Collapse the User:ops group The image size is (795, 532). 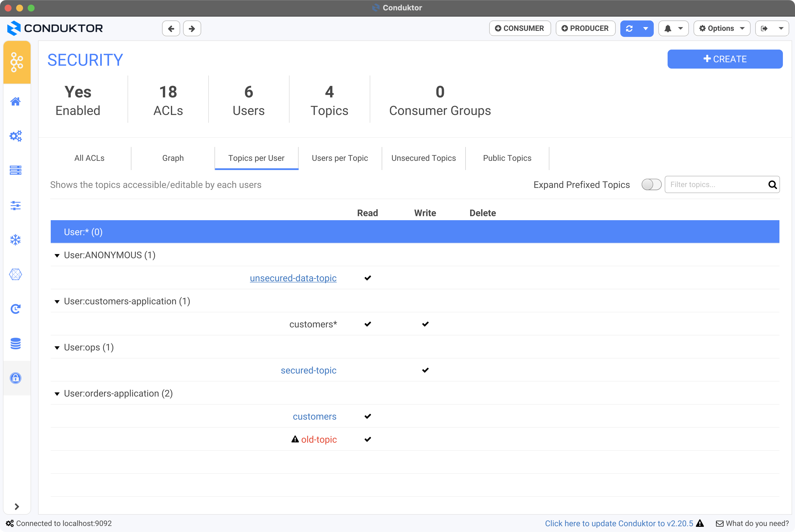(57, 348)
